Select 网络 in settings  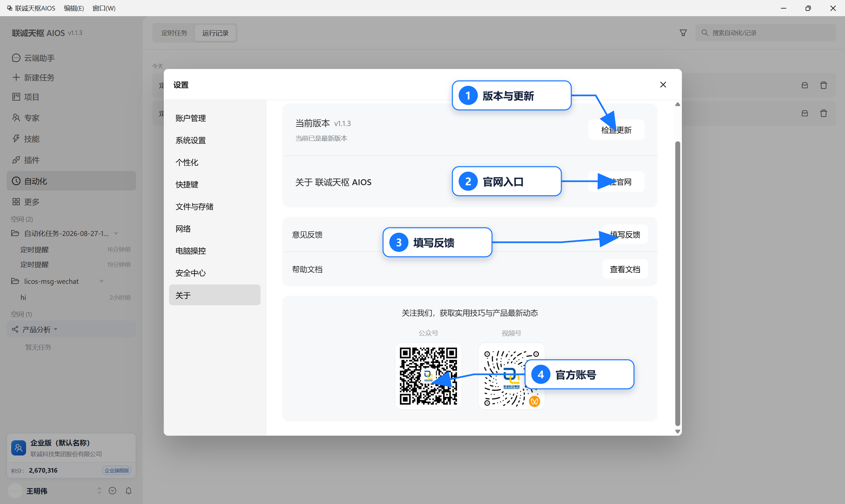[x=215, y=229]
